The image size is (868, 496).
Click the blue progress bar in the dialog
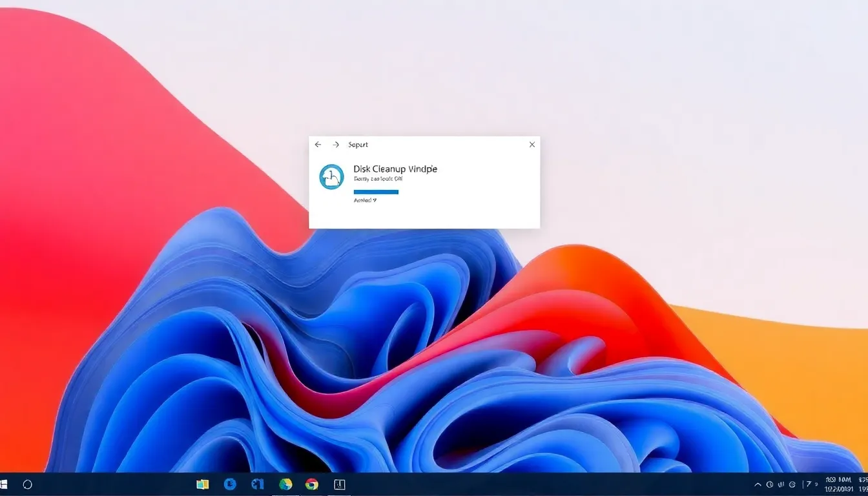(x=376, y=192)
